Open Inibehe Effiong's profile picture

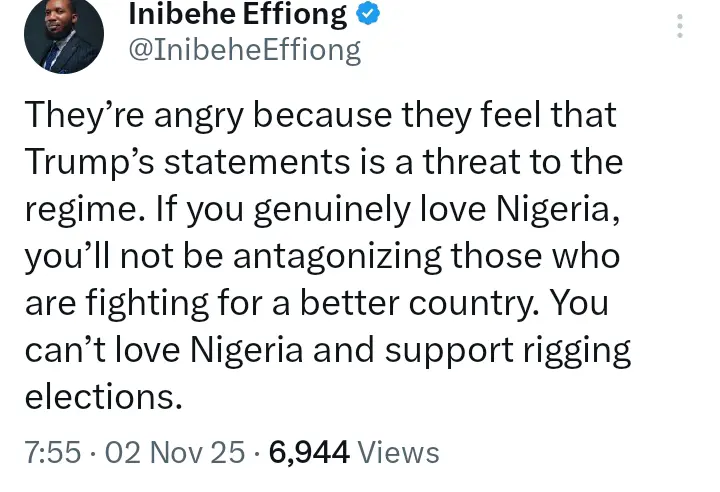[x=64, y=32]
